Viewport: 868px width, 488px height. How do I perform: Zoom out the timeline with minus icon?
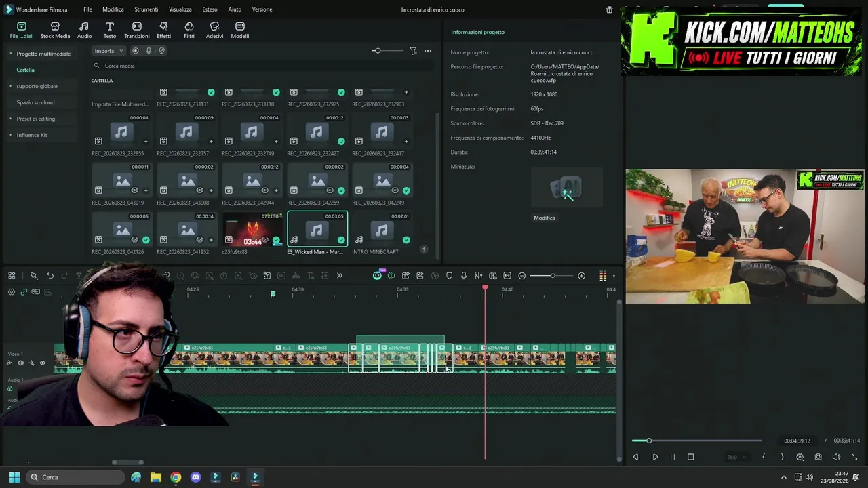pyautogui.click(x=521, y=276)
